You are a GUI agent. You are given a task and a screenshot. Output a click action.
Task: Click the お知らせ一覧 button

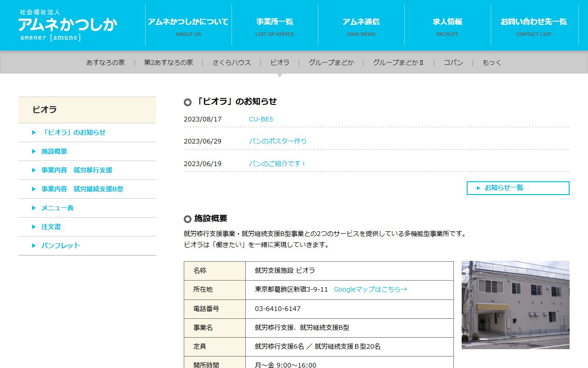tap(518, 188)
